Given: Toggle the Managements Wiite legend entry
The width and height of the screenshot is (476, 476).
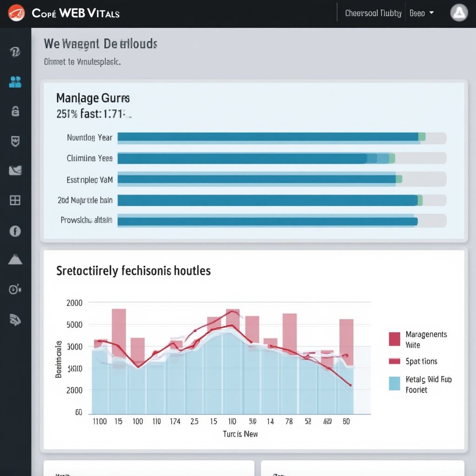Looking at the screenshot, I should tap(394, 339).
